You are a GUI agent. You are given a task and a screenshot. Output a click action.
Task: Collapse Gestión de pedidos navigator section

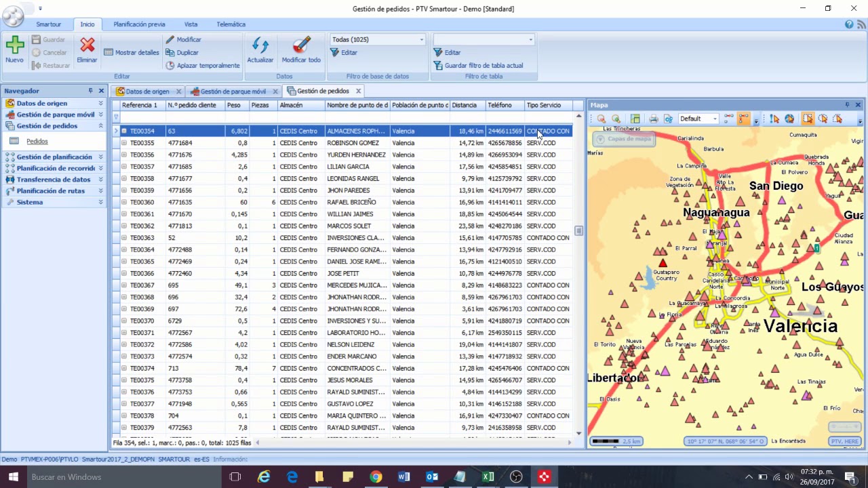click(100, 125)
